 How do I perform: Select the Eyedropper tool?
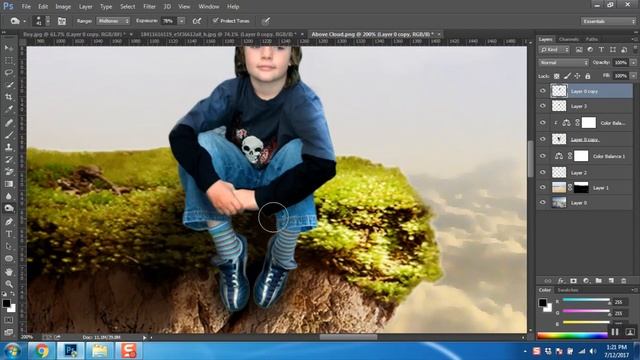pyautogui.click(x=9, y=109)
